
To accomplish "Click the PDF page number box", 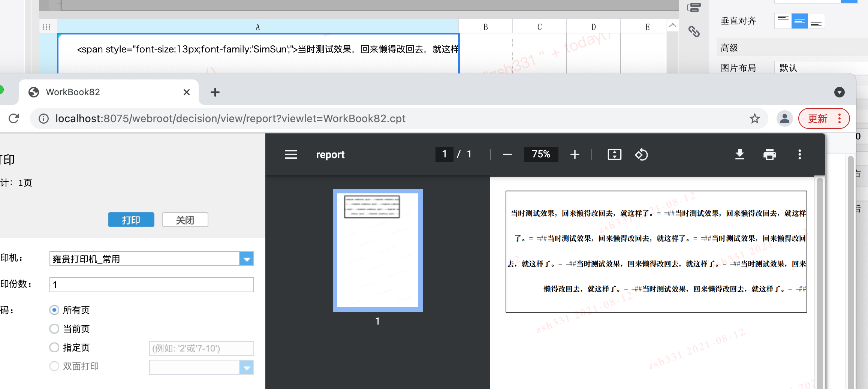I will pyautogui.click(x=444, y=154).
